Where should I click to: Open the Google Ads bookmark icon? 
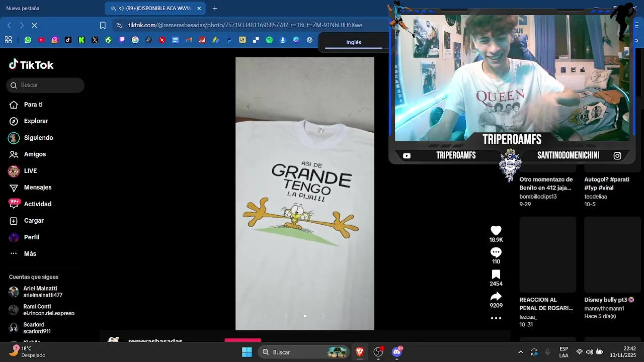[215, 40]
